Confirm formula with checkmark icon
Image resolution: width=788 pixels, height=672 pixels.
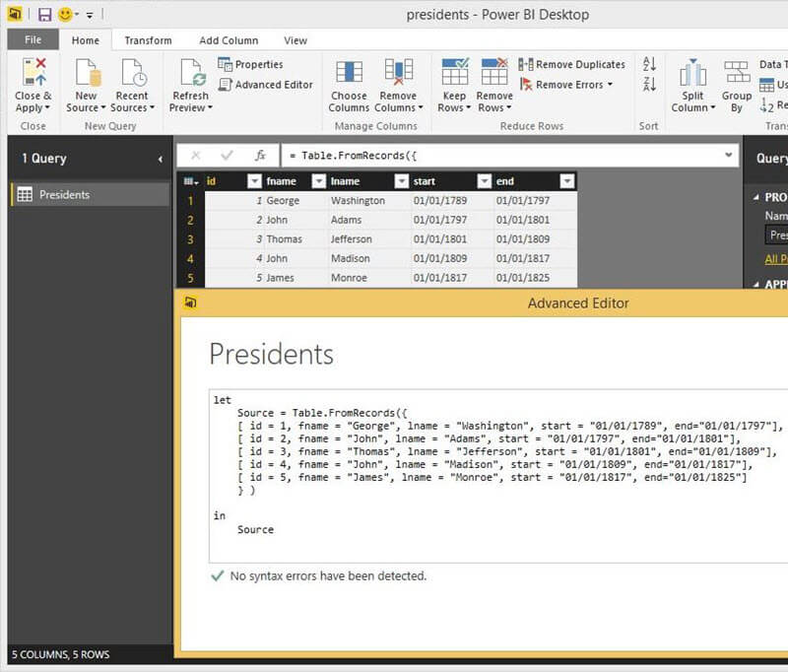[227, 156]
